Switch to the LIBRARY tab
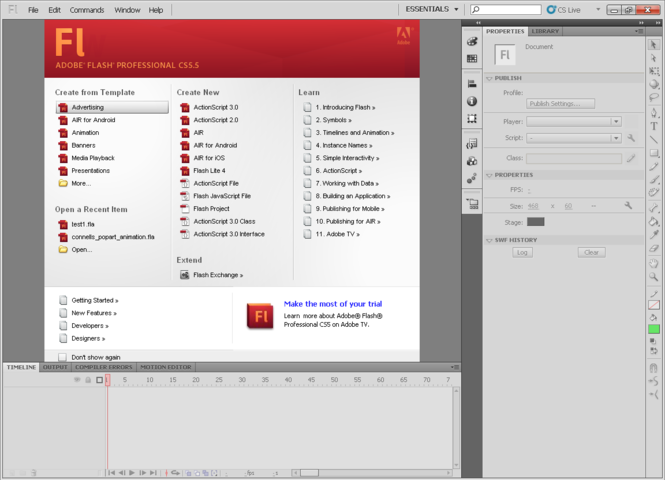 545,31
